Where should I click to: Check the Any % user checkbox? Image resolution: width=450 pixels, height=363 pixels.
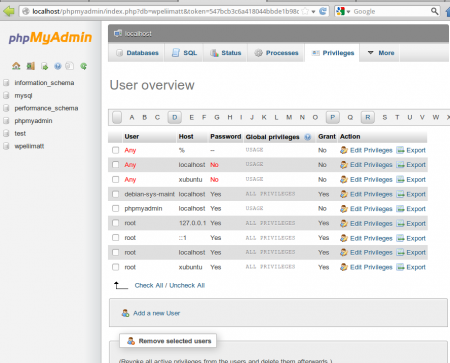click(115, 150)
